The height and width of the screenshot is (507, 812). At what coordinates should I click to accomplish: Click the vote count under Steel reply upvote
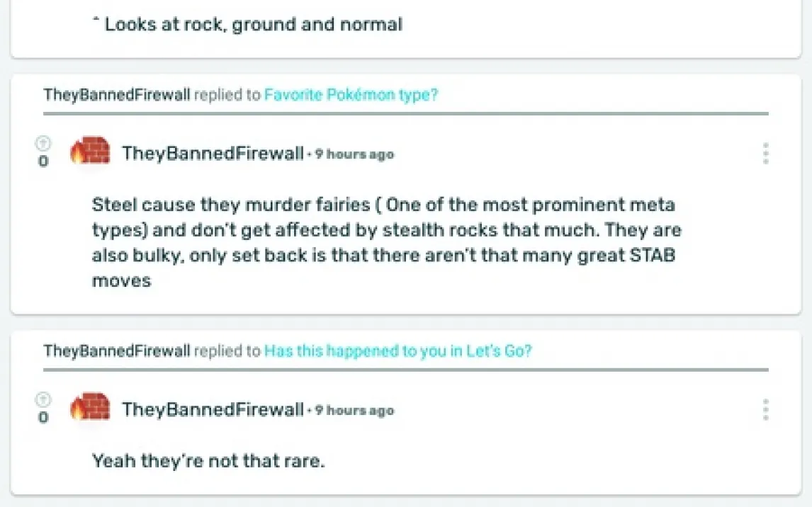[x=43, y=162]
